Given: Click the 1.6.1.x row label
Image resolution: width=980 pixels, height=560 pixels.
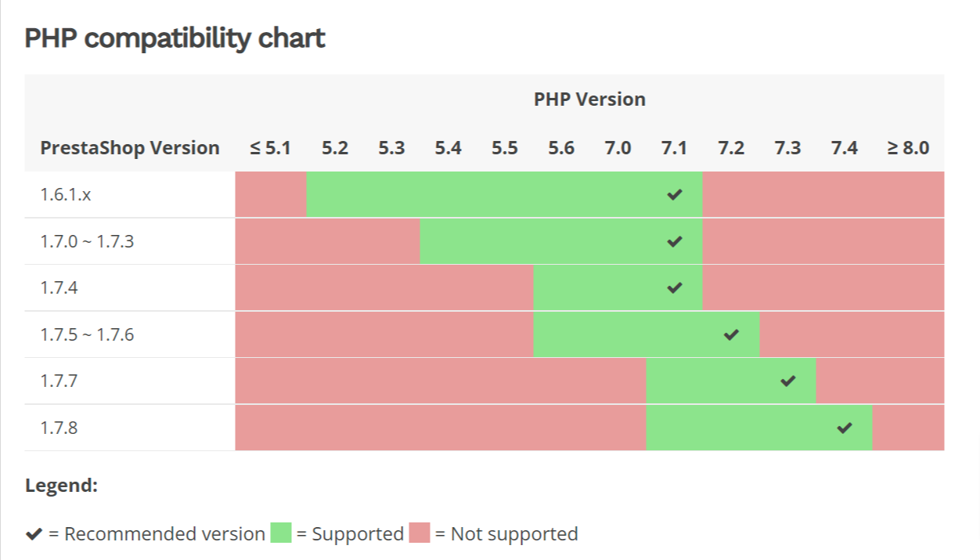Looking at the screenshot, I should coord(66,195).
